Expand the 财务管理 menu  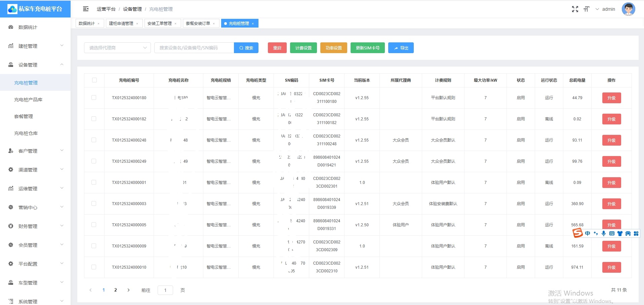tap(62, 226)
